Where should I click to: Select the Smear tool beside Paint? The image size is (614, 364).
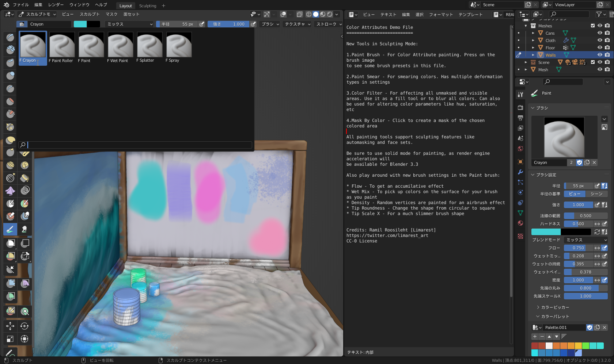25,229
